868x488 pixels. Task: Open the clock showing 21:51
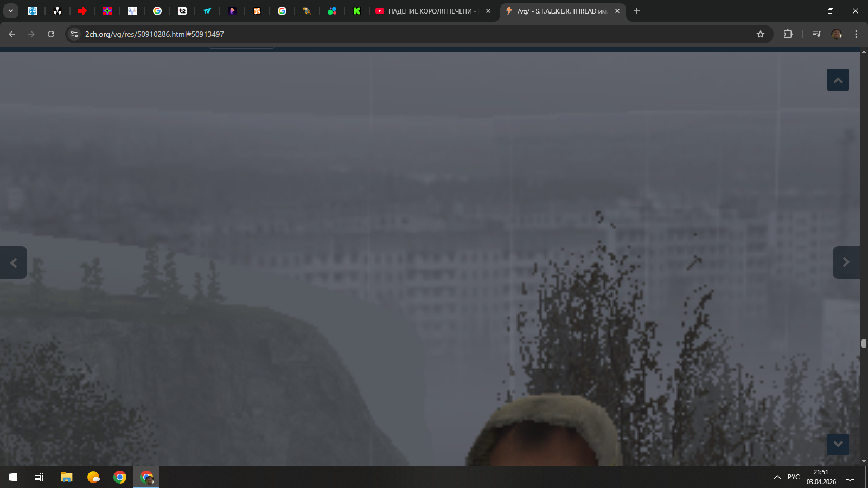(x=821, y=477)
